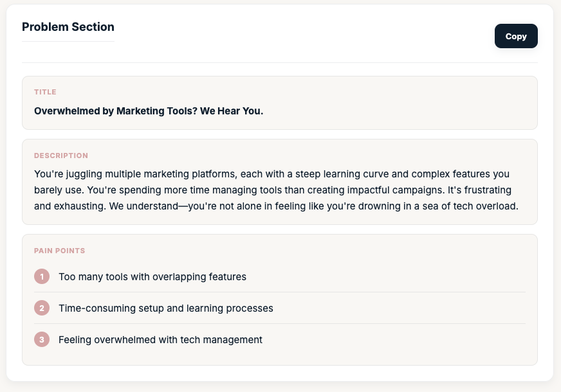Click the TITLE field label
This screenshot has width=561, height=392.
[45, 92]
